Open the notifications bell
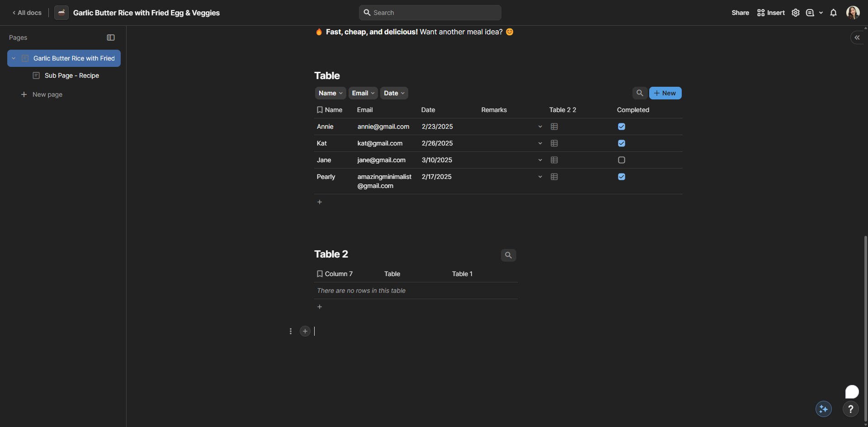Viewport: 868px width, 427px height. tap(833, 13)
